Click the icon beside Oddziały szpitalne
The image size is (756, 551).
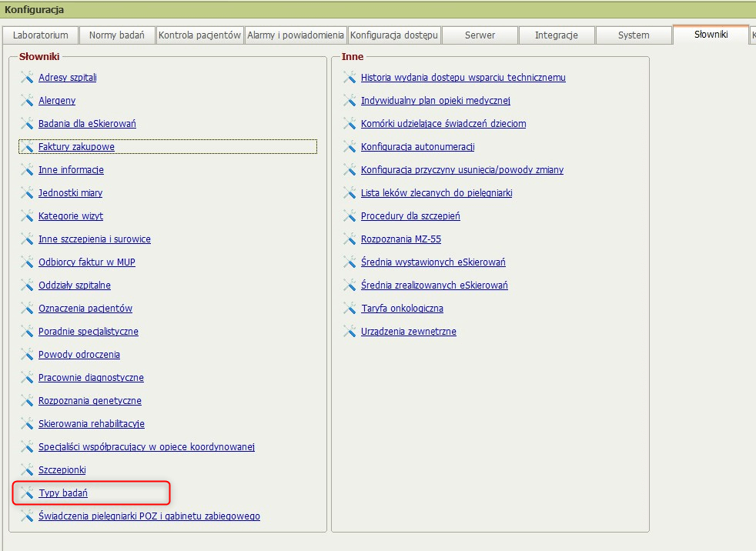click(27, 286)
